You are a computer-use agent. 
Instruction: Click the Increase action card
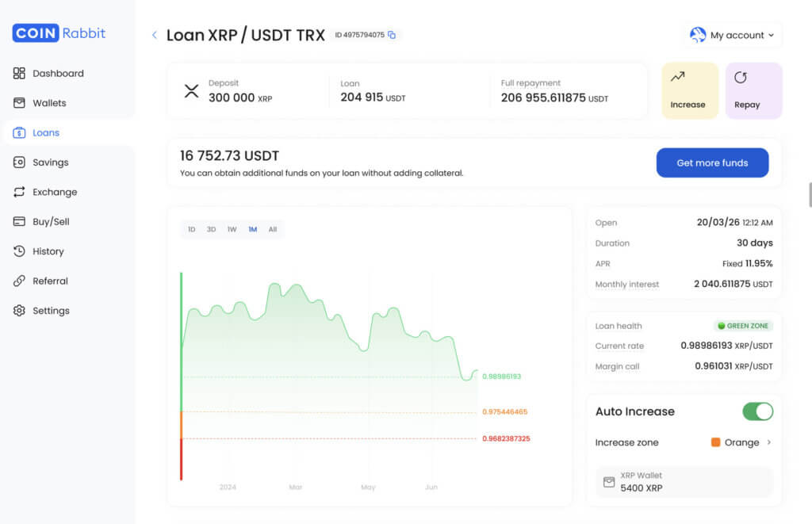click(689, 90)
